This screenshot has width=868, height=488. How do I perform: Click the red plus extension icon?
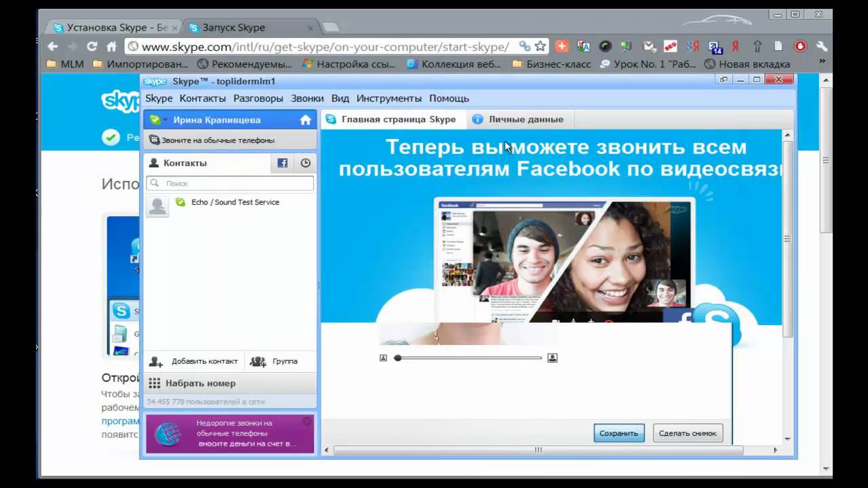pos(561,46)
